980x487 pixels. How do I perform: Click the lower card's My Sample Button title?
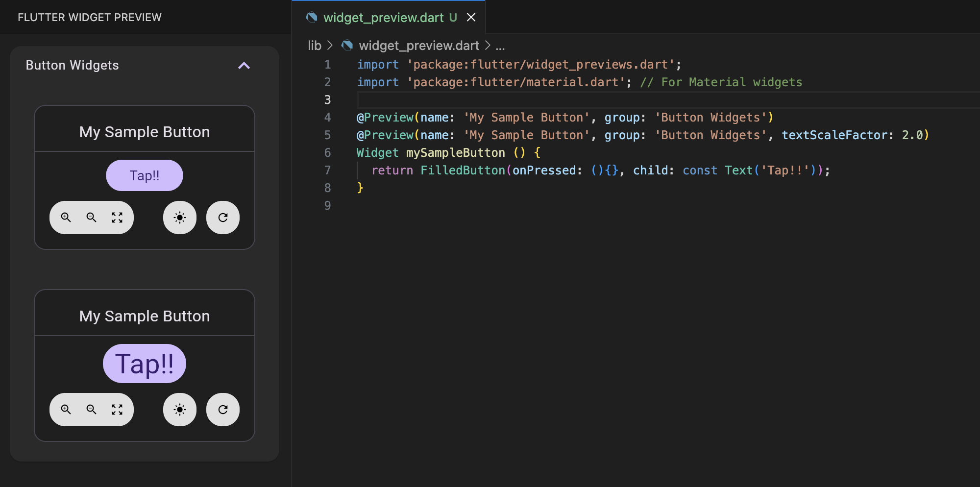[x=145, y=316]
